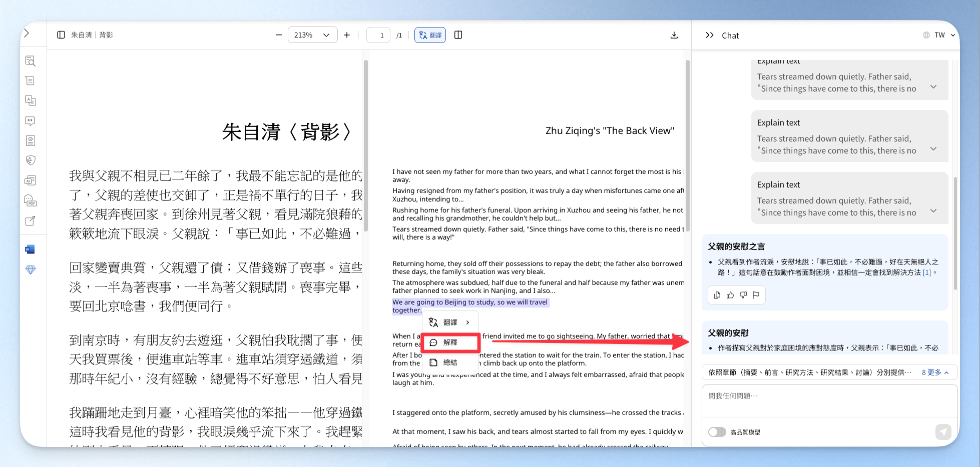Viewport: 980px width, 467px height.
Task: Open the chat with PDF tool in the sidebar
Action: click(31, 200)
